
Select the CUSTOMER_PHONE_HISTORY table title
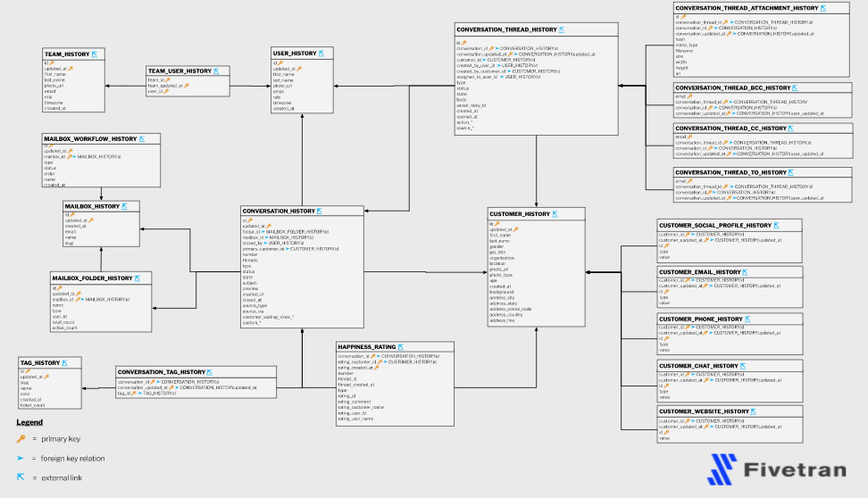(x=700, y=319)
